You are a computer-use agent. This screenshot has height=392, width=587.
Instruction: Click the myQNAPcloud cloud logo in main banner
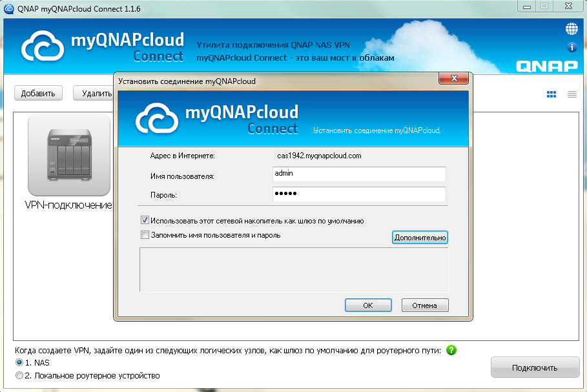[x=43, y=46]
